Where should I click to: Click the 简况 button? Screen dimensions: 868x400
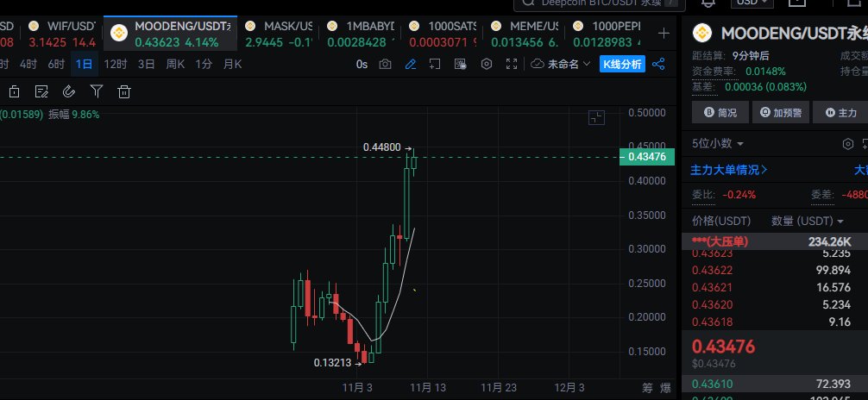pyautogui.click(x=720, y=112)
